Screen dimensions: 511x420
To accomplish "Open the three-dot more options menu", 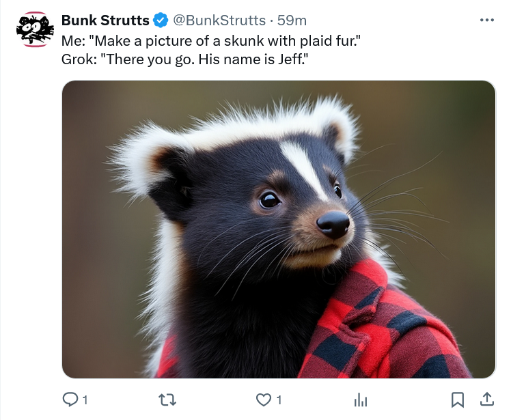I will coord(487,20).
